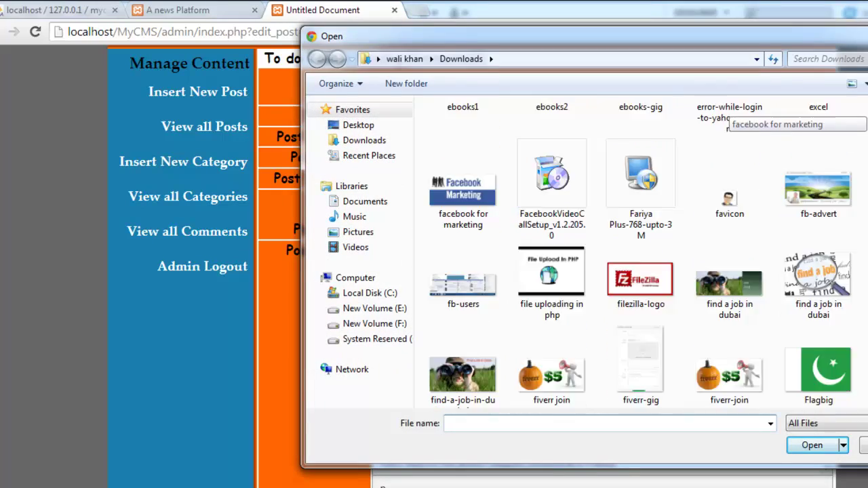The height and width of the screenshot is (488, 868).
Task: Click the back arrow in Open dialog
Action: pos(317,59)
